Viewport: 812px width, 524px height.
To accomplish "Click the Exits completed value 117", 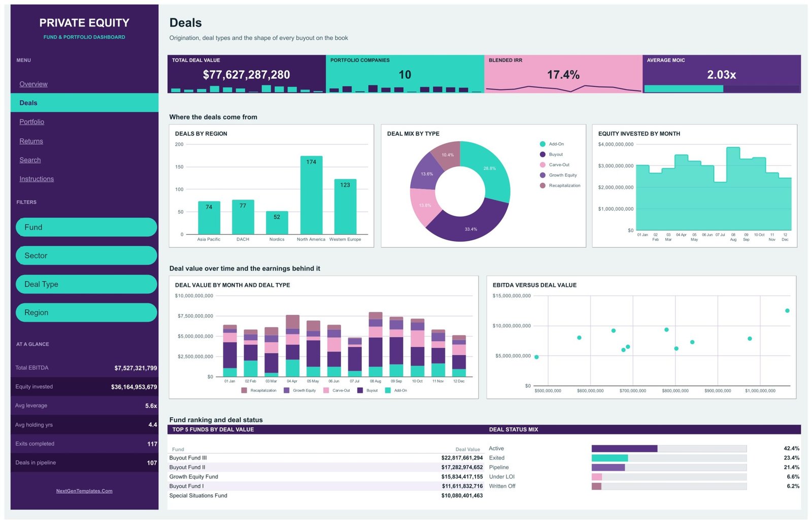I will click(x=152, y=444).
